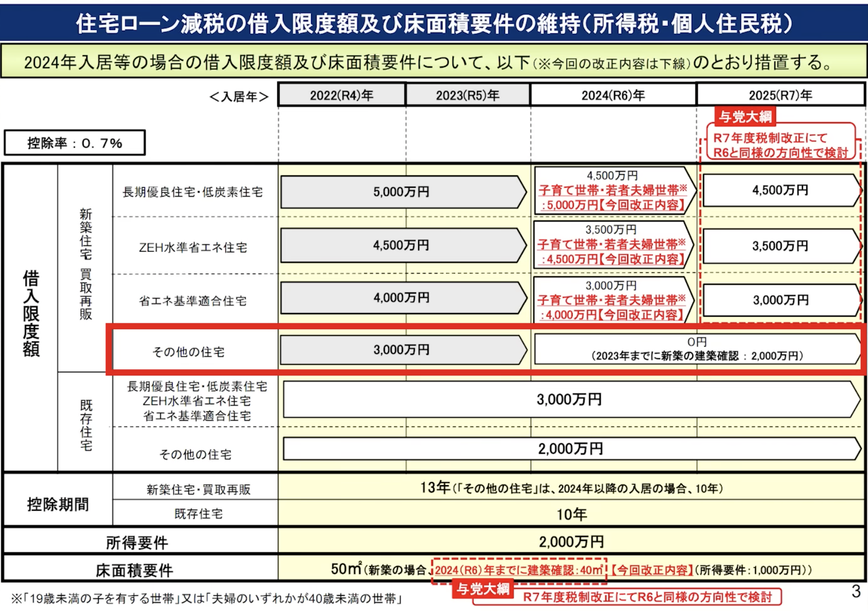
Task: Select the 2023(R5)年 column header
Action: [468, 95]
